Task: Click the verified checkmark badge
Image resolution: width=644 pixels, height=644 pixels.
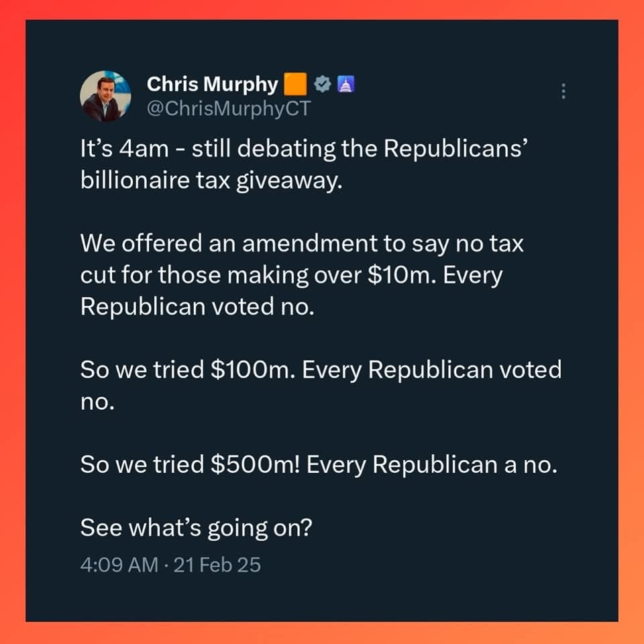Action: pos(322,85)
